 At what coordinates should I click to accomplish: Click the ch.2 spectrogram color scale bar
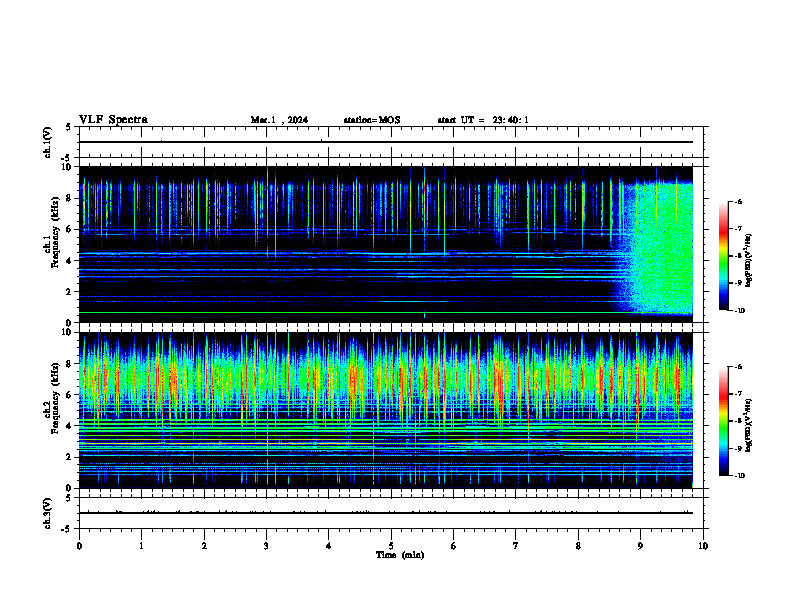pyautogui.click(x=724, y=421)
